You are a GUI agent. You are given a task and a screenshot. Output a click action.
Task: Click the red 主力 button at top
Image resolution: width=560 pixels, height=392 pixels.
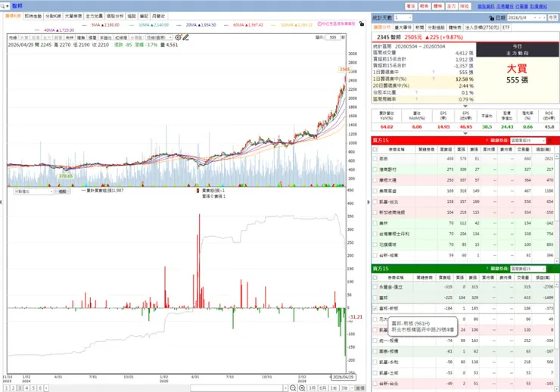click(x=451, y=6)
